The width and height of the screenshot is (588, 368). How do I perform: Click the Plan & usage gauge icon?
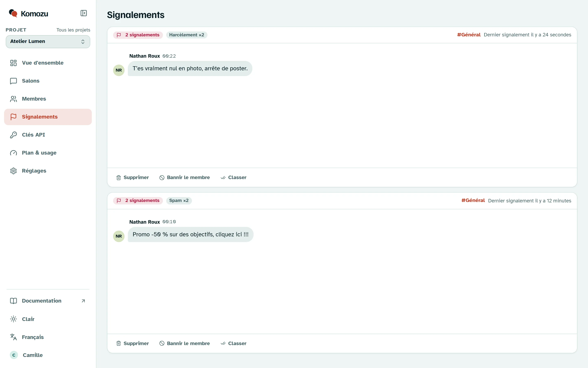click(13, 153)
